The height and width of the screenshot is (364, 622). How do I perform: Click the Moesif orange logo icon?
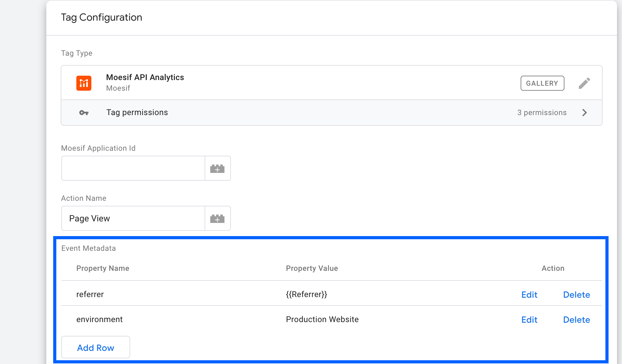tap(84, 83)
